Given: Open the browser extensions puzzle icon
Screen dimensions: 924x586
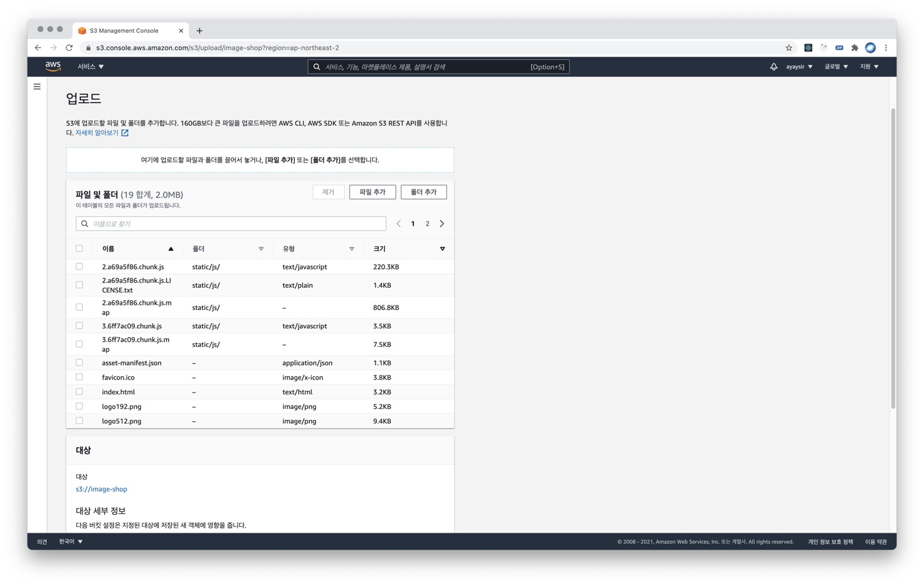Looking at the screenshot, I should coord(854,48).
